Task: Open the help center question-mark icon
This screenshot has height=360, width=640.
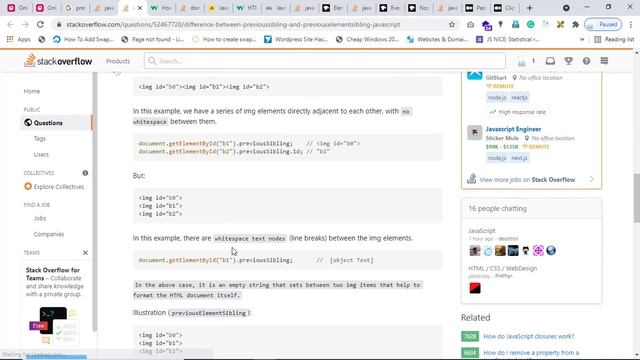Action: point(586,61)
